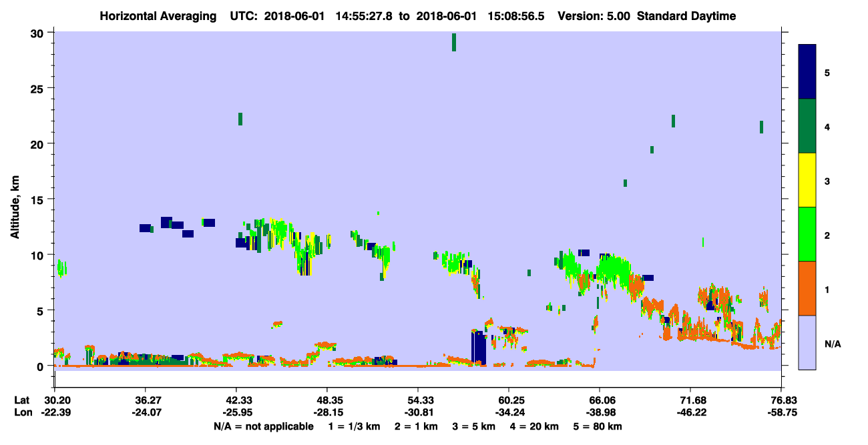This screenshot has height=445, width=868.
Task: Click longitude value -58.75
Action: [x=781, y=412]
